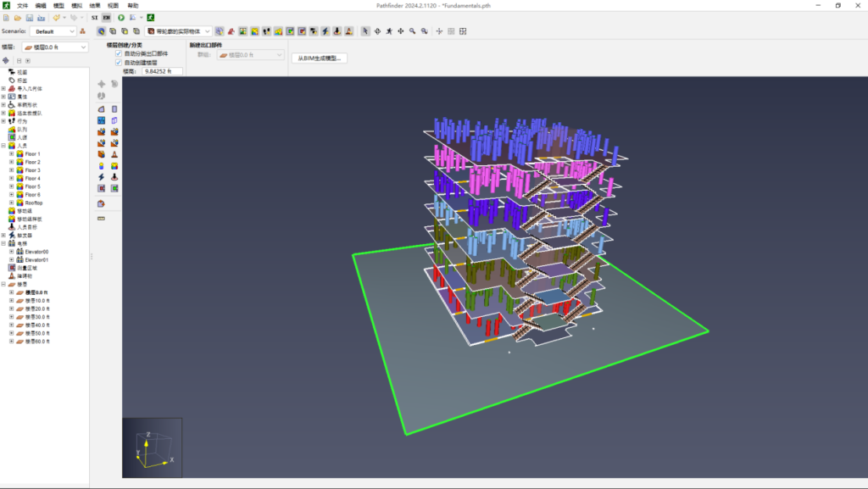Toggle the SI units button
The width and height of the screenshot is (868, 489).
95,17
